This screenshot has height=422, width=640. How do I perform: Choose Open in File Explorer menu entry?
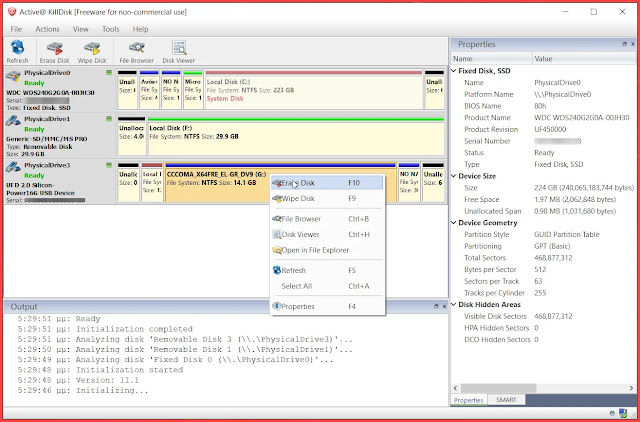pos(327,250)
